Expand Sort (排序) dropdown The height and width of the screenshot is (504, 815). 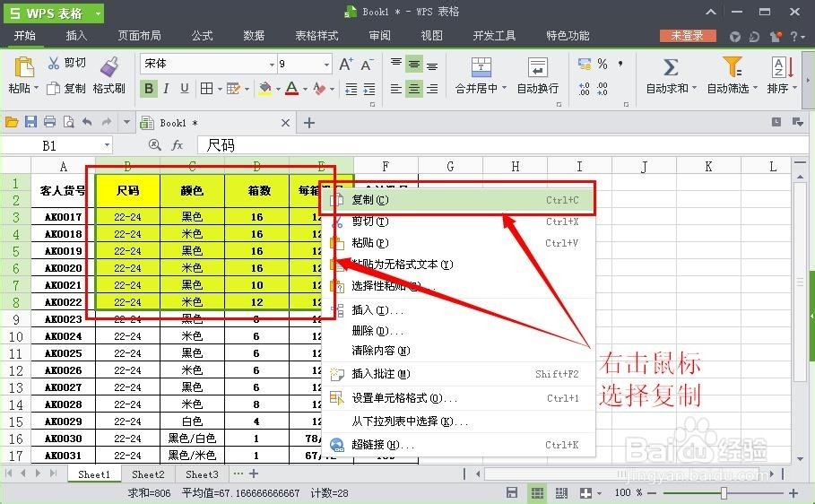point(794,89)
